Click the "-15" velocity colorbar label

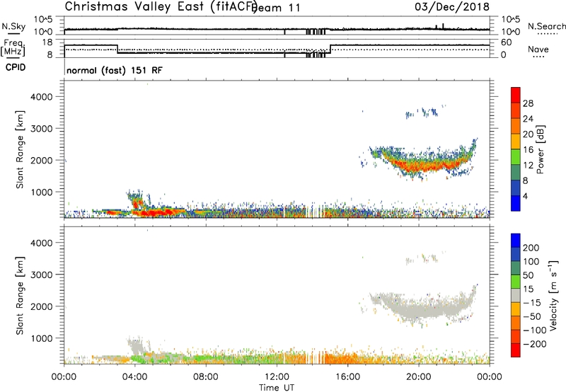pyautogui.click(x=532, y=303)
